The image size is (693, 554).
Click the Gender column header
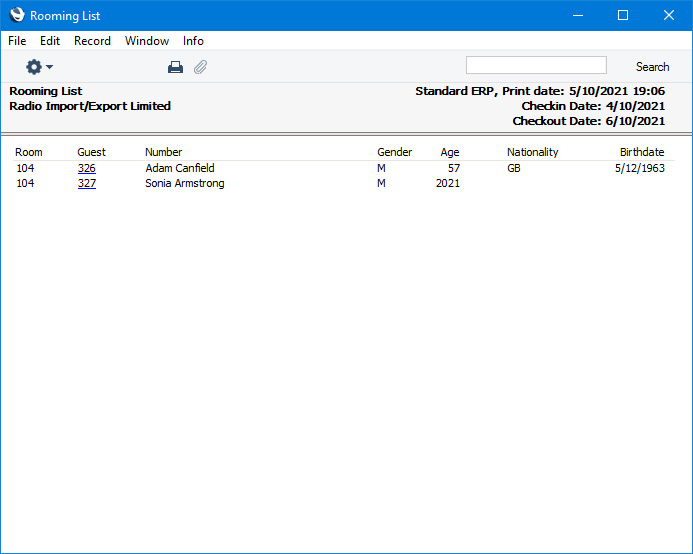(x=395, y=152)
